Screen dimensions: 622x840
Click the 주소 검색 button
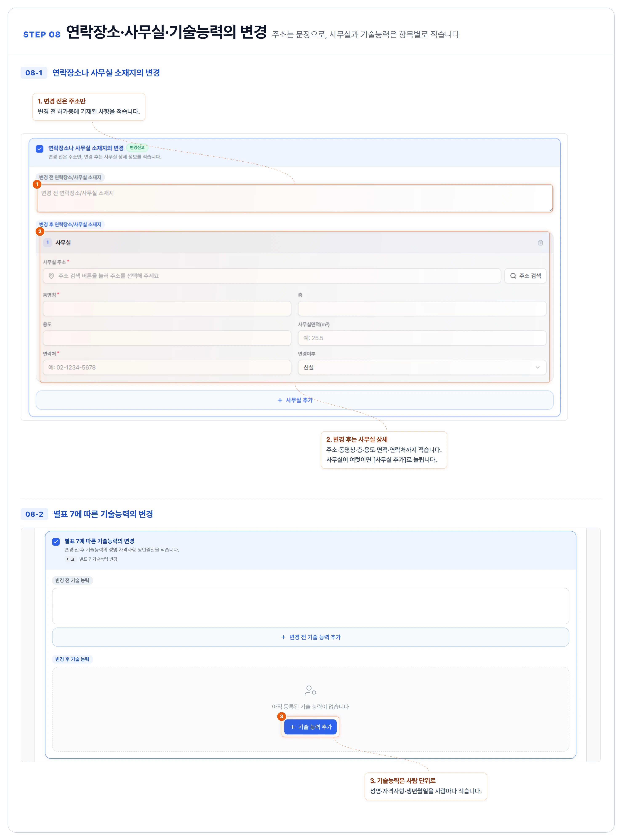[x=525, y=276]
